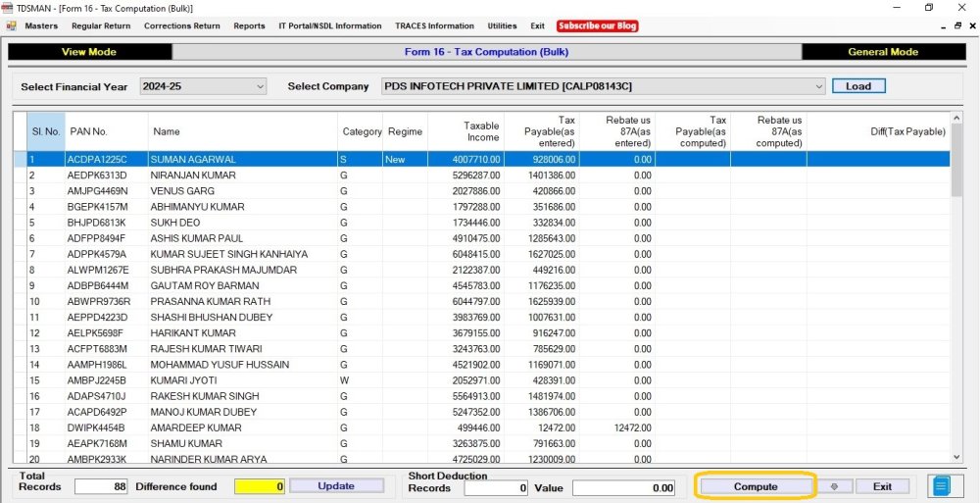This screenshot has width=980, height=503.
Task: Click the TDSMAN icon left of Masters menu
Action: 11,25
